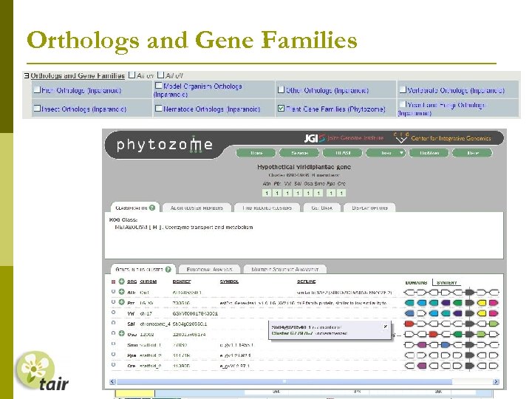Tick the Vertebrate Orthologs checkbox
The width and height of the screenshot is (532, 399).
pyautogui.click(x=403, y=89)
